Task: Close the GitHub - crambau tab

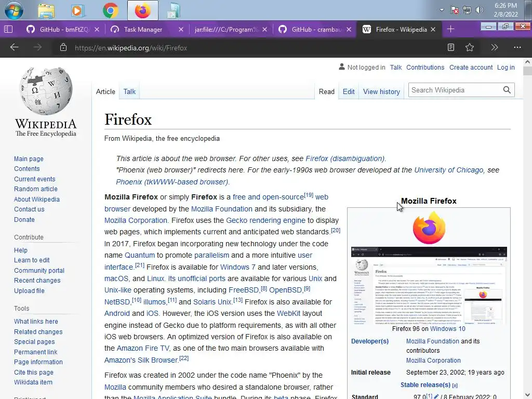Action: pos(349,30)
